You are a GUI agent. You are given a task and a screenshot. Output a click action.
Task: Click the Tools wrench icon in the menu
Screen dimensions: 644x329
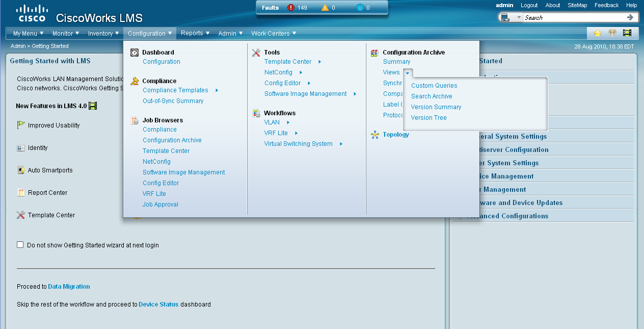click(256, 52)
